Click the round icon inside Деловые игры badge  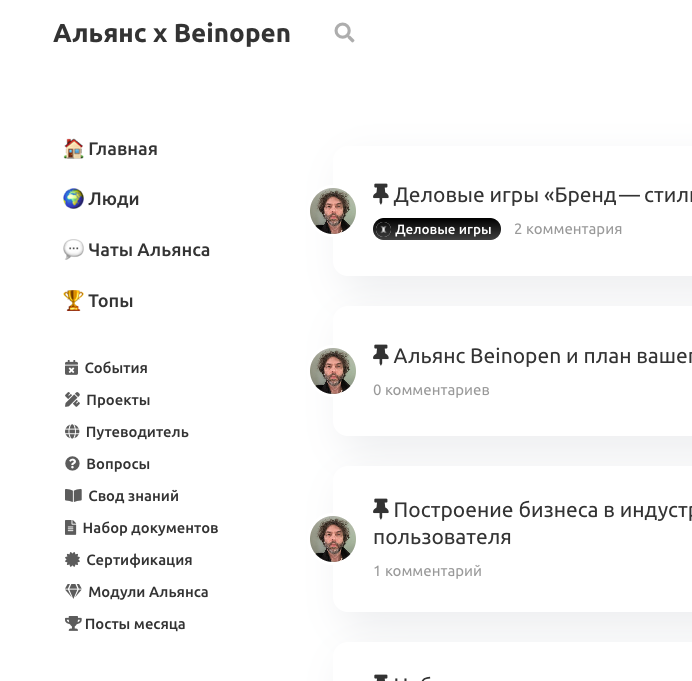[384, 229]
